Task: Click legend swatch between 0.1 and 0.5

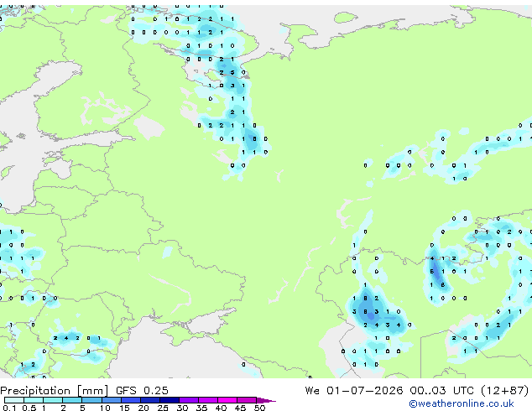Action: (x=14, y=400)
